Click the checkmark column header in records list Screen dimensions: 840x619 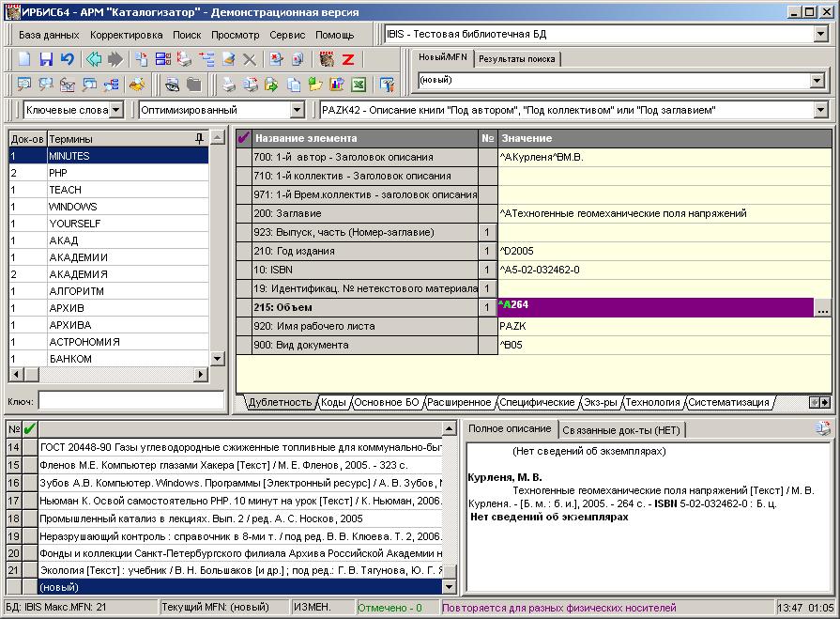[x=29, y=429]
